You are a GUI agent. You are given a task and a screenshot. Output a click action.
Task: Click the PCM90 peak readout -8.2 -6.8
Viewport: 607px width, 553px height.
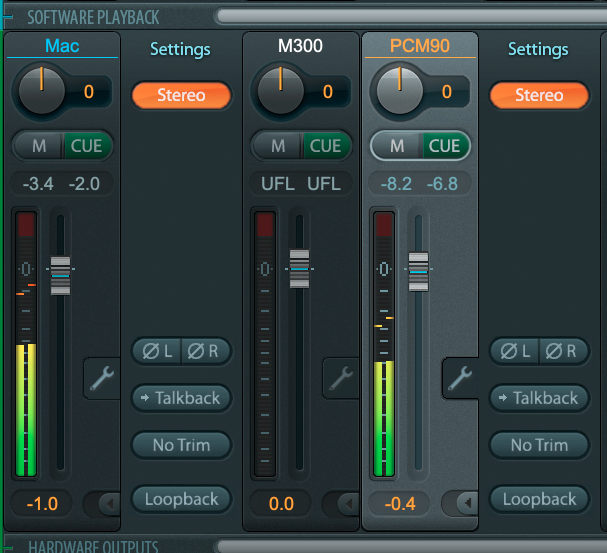(x=420, y=183)
